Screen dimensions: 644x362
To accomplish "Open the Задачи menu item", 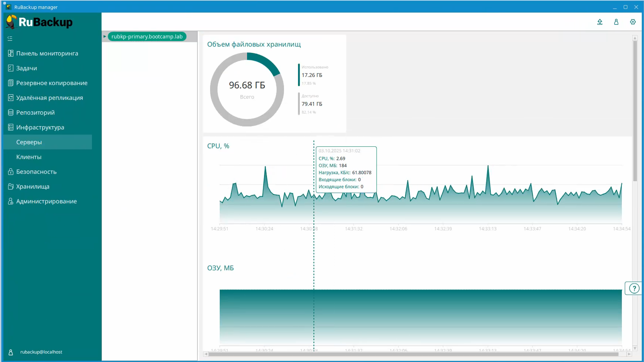I will [27, 68].
